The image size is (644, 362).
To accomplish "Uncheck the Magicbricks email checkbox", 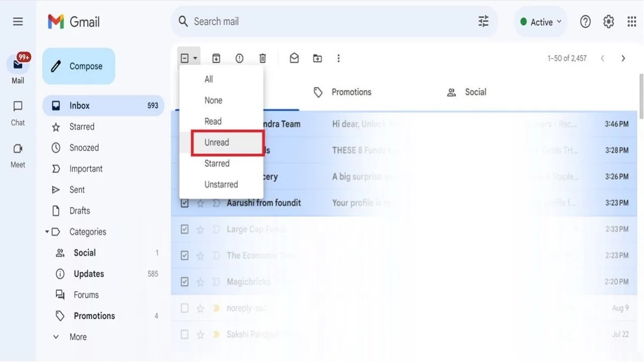I will (185, 282).
